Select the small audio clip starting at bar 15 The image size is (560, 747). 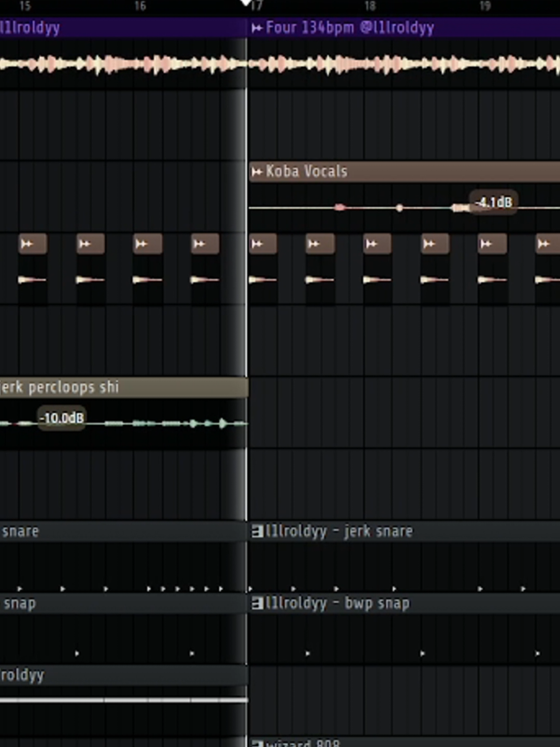(33, 244)
